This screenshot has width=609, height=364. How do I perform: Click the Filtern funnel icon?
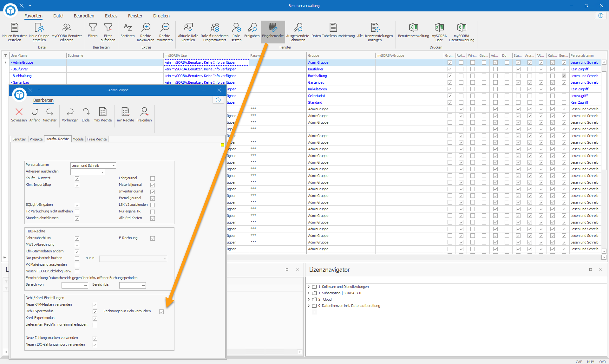click(93, 28)
